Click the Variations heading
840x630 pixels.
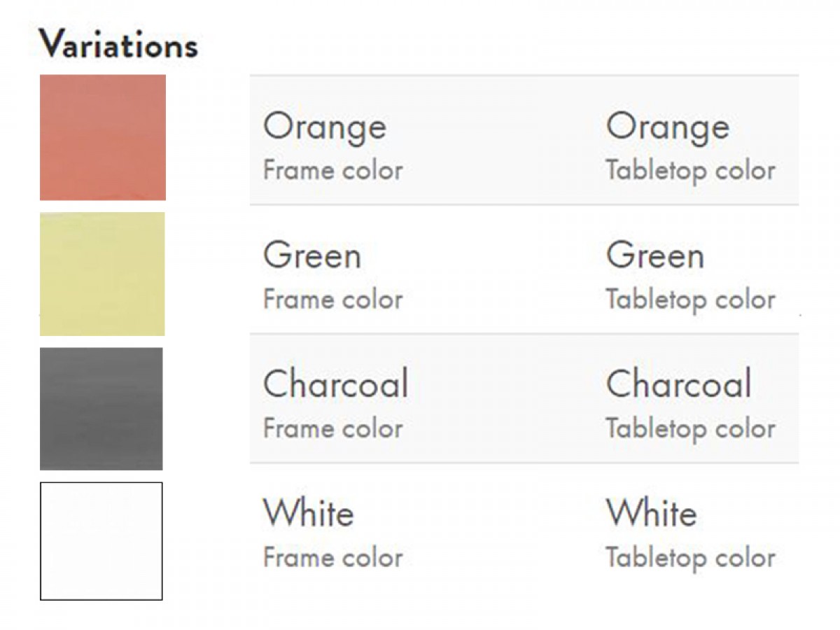pyautogui.click(x=118, y=45)
